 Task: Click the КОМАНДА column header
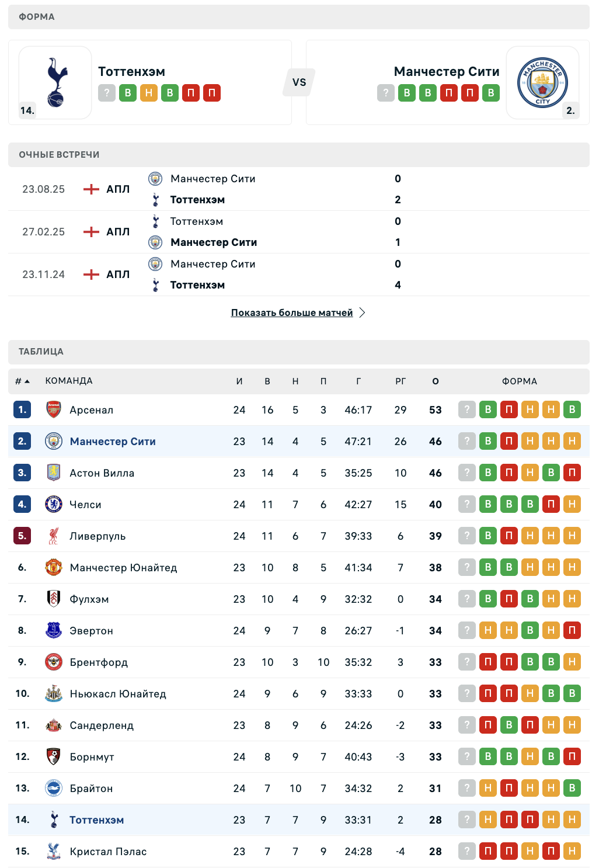pyautogui.click(x=69, y=381)
